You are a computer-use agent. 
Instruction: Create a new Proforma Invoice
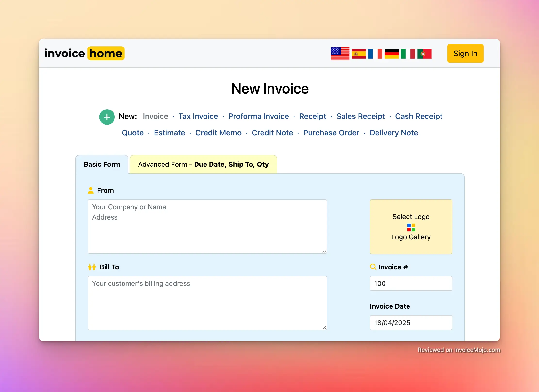(258, 116)
